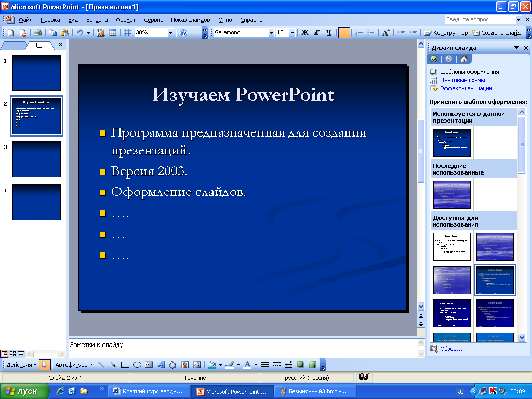Toggle Bold (Ж) formatting
This screenshot has width=532, height=399.
[x=304, y=33]
